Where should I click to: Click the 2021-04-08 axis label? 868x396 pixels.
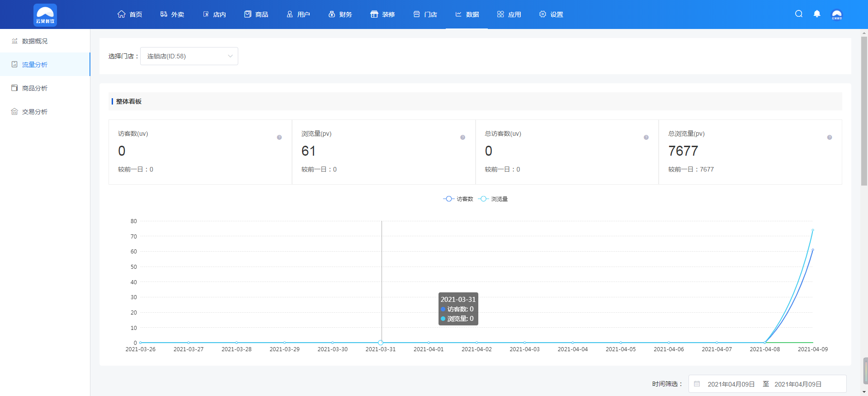pyautogui.click(x=764, y=349)
